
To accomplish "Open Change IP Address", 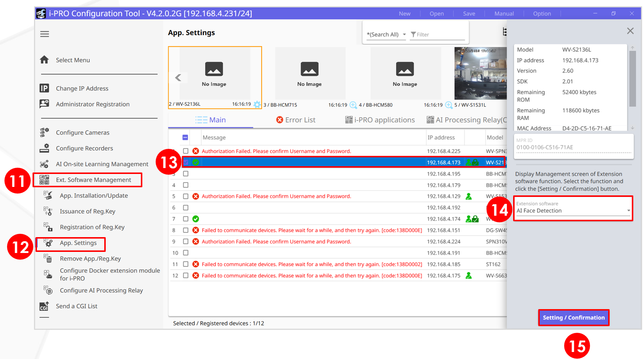I will [x=82, y=88].
